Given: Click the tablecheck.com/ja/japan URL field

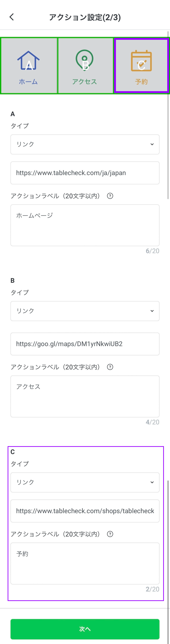Looking at the screenshot, I should pos(85,173).
